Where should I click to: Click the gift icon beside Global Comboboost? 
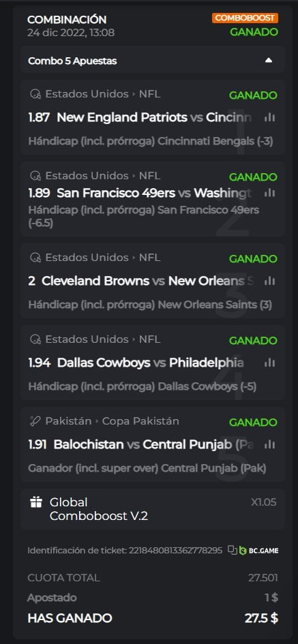click(36, 502)
